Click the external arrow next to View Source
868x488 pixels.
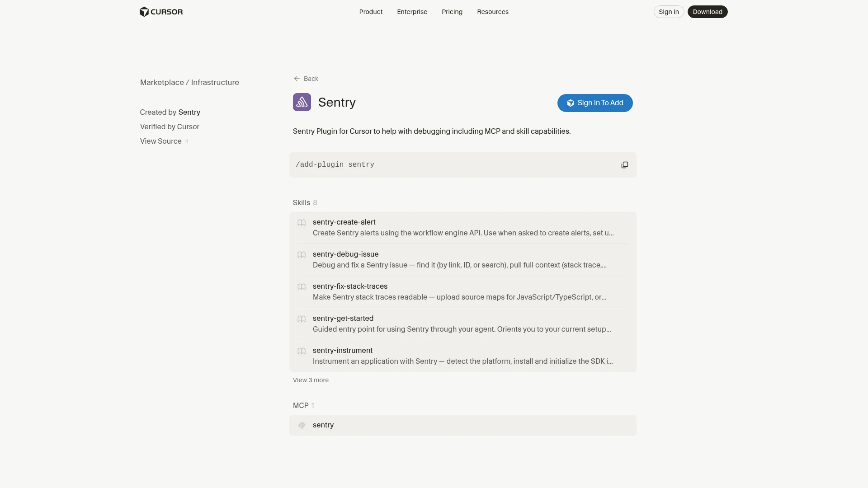[x=186, y=141]
